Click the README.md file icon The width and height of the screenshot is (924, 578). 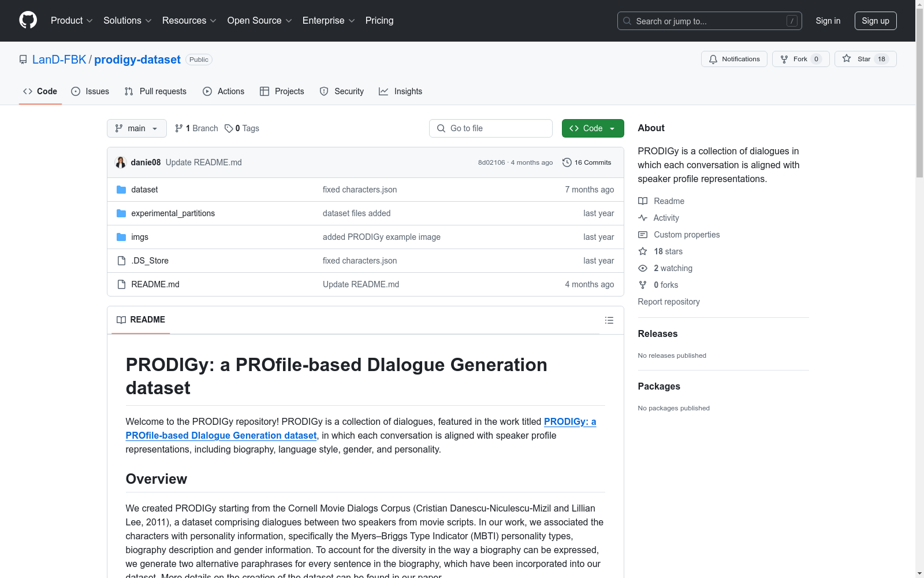[121, 284]
